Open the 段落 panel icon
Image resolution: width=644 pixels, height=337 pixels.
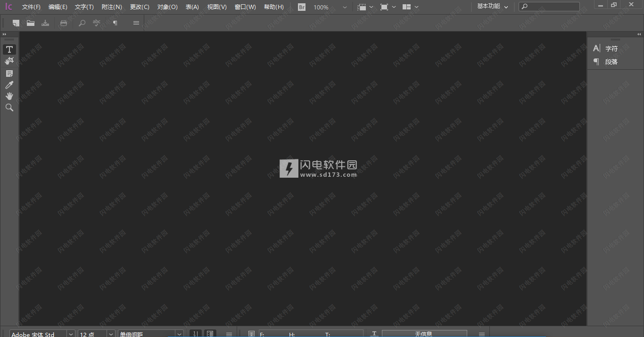[597, 62]
